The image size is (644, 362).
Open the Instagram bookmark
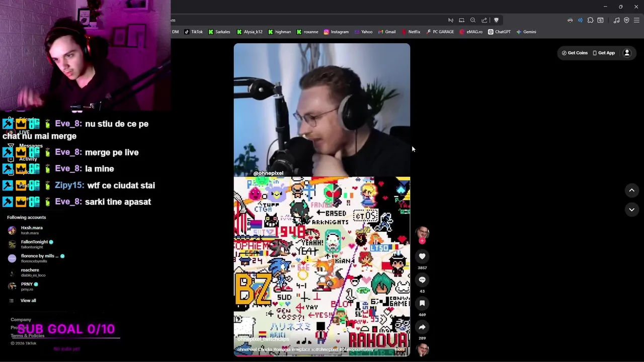336,32
